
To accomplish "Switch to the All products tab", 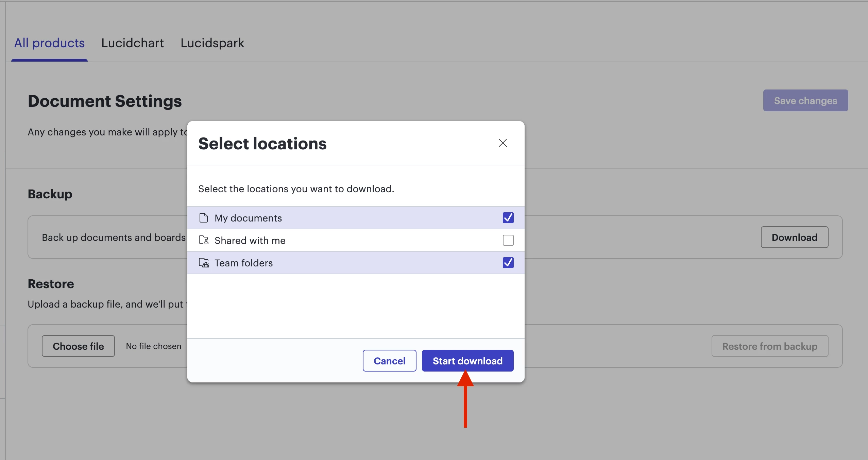I will pos(49,43).
